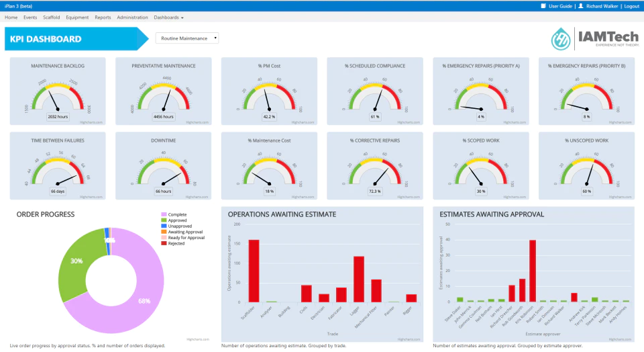Click the Logout link
This screenshot has width=644, height=352.
[632, 6]
